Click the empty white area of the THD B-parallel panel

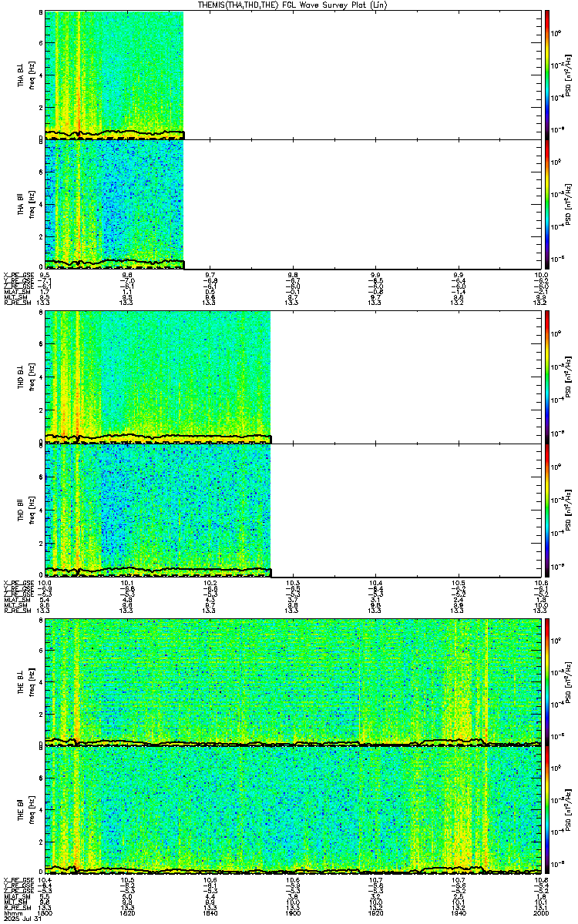pyautogui.click(x=405, y=510)
